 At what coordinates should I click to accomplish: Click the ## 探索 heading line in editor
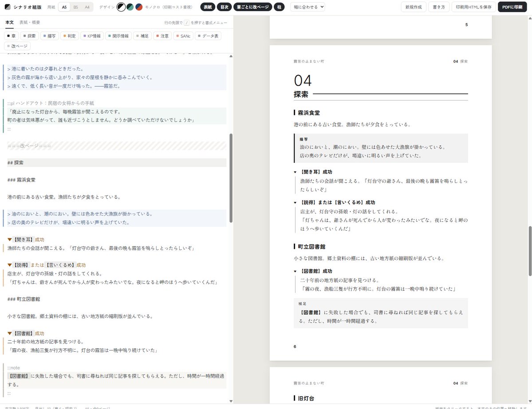click(117, 163)
